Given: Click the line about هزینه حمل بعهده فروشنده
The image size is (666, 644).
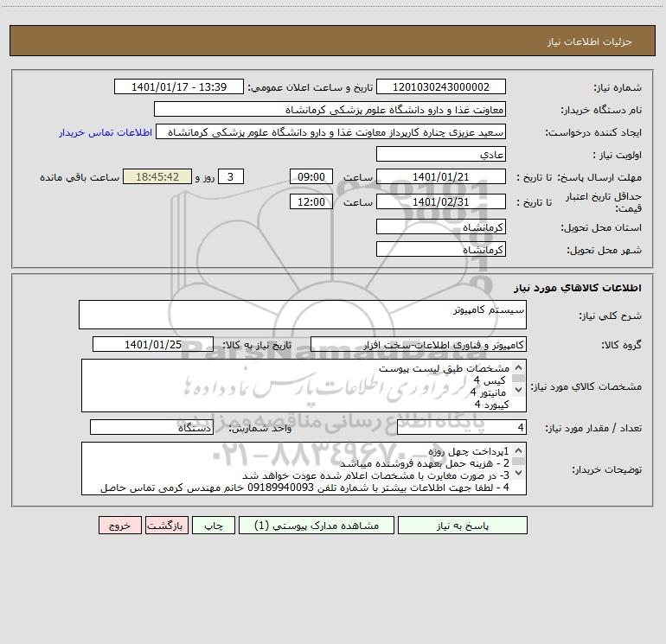Looking at the screenshot, I should (x=425, y=463).
